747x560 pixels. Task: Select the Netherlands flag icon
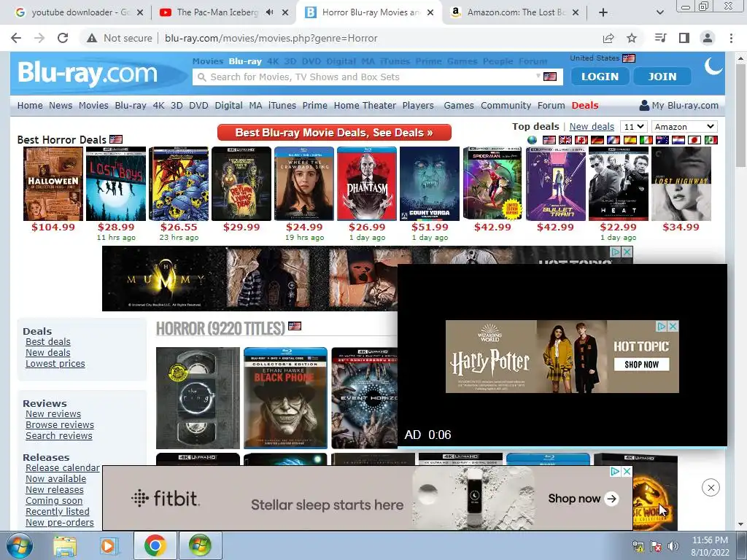point(678,140)
